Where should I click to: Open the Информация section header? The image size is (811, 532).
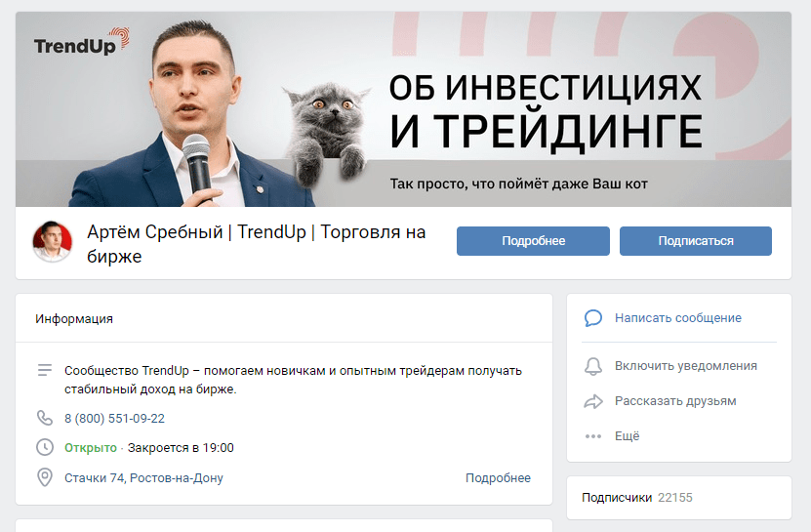tap(74, 319)
